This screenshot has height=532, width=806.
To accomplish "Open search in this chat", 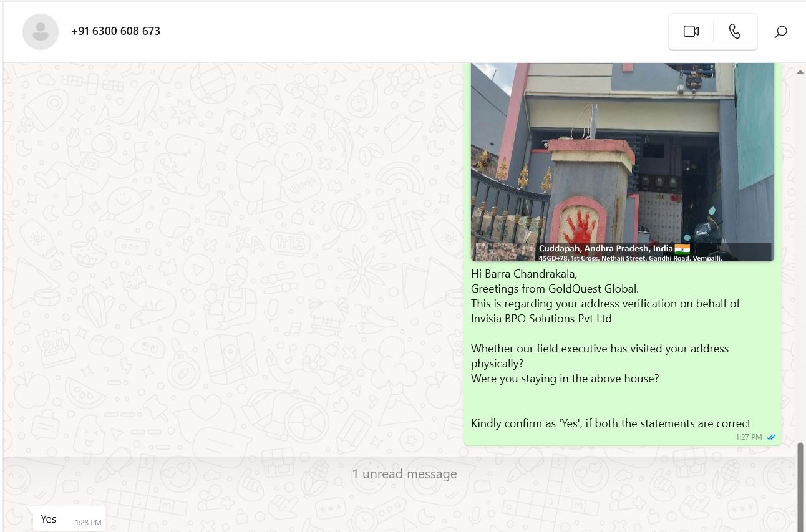I will click(780, 31).
